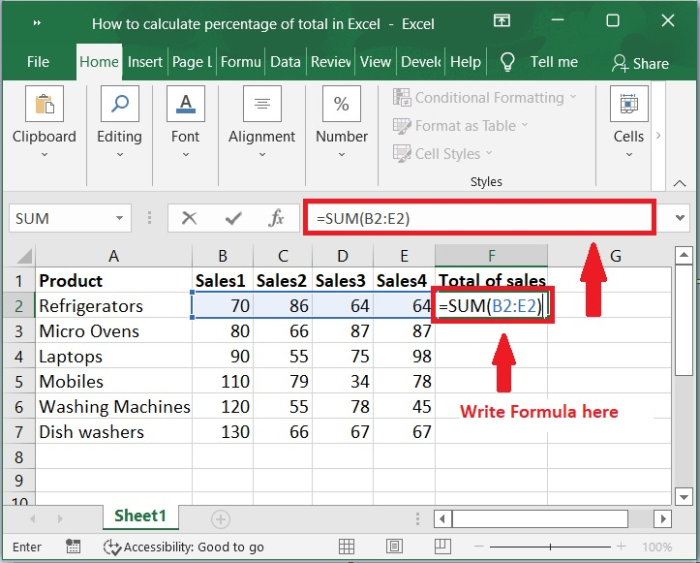Click the macro recording status icon
Viewport: 700px width, 563px height.
73,546
